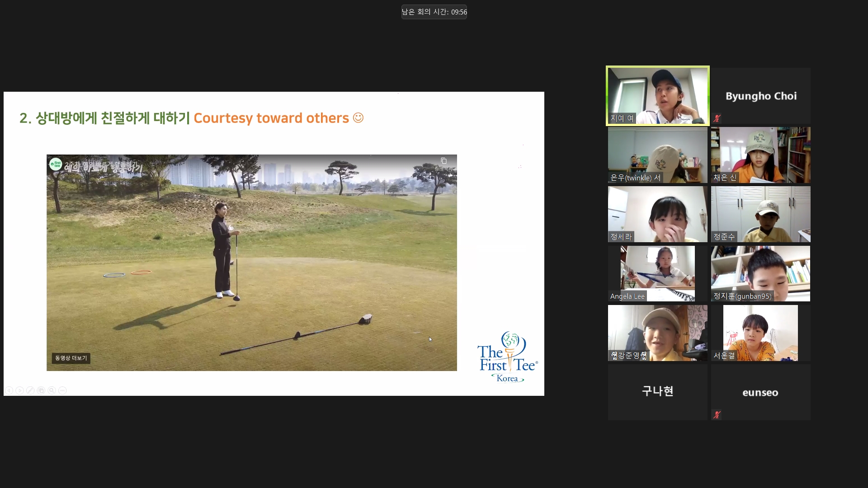
Task: Select 지예 여's active speaker video tile
Action: (x=657, y=96)
